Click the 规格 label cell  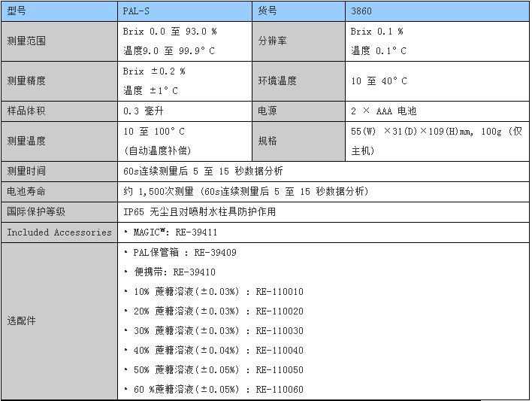click(268, 141)
